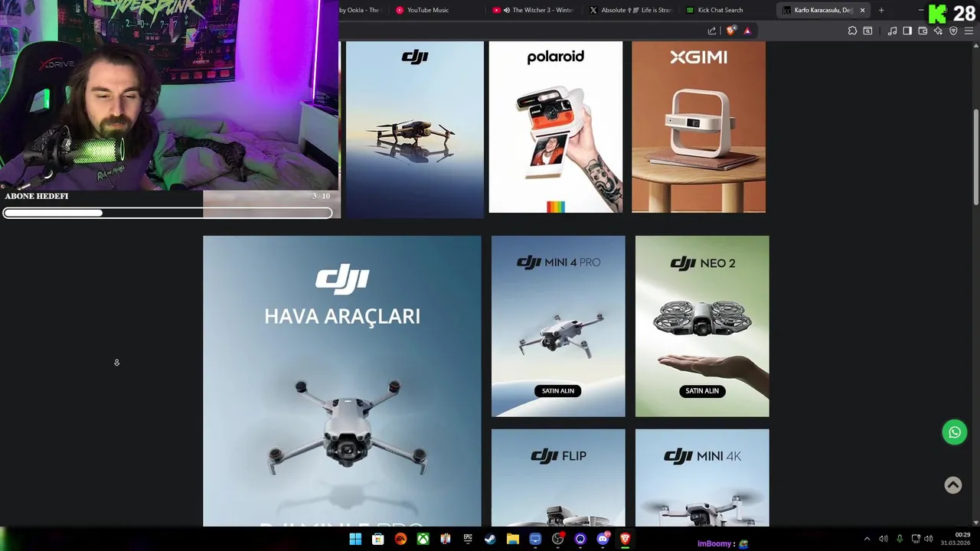This screenshot has width=980, height=551.
Task: Show hidden system tray icons
Action: [x=867, y=539]
